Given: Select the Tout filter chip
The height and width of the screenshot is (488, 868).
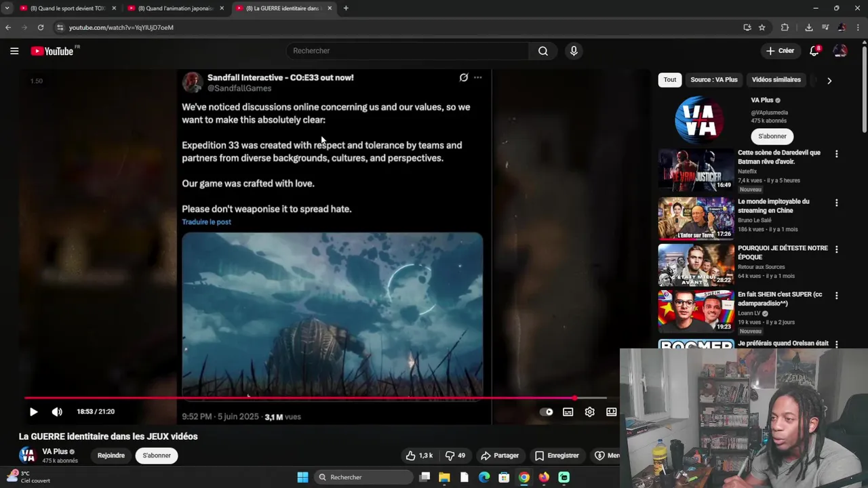Looking at the screenshot, I should (670, 80).
